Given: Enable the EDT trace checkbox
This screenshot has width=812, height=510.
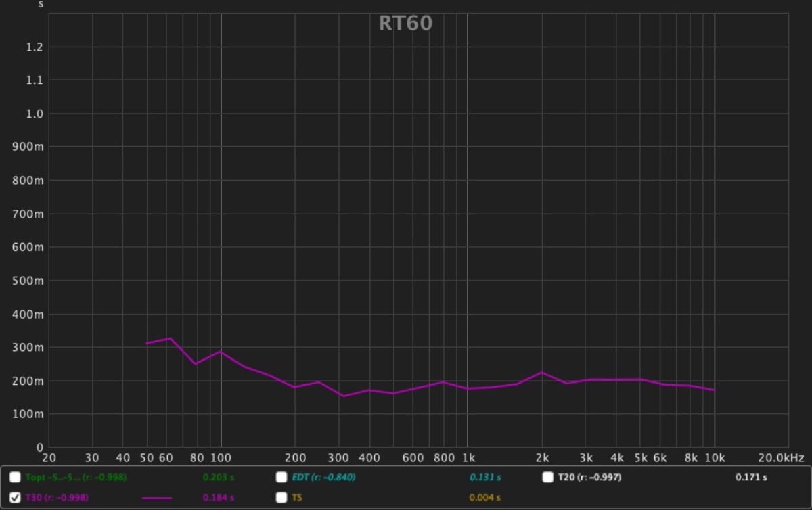Looking at the screenshot, I should tap(281, 478).
